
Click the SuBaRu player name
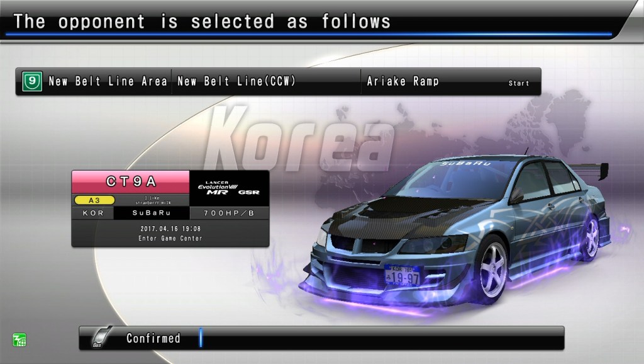coord(151,213)
